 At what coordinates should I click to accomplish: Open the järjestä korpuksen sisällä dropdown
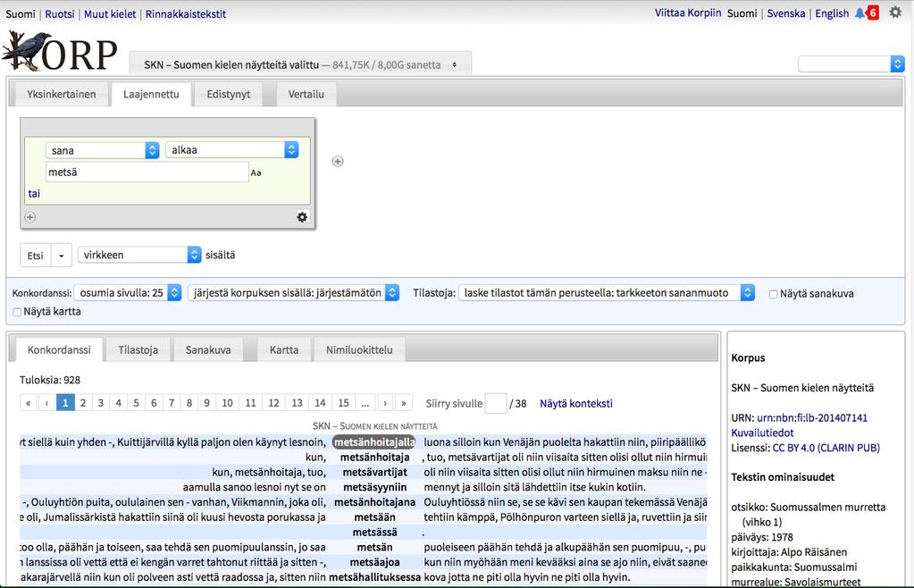293,292
